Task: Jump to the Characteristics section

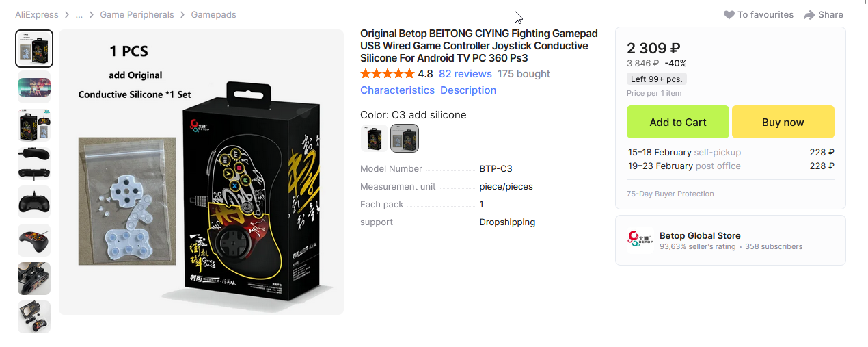Action: pos(397,90)
